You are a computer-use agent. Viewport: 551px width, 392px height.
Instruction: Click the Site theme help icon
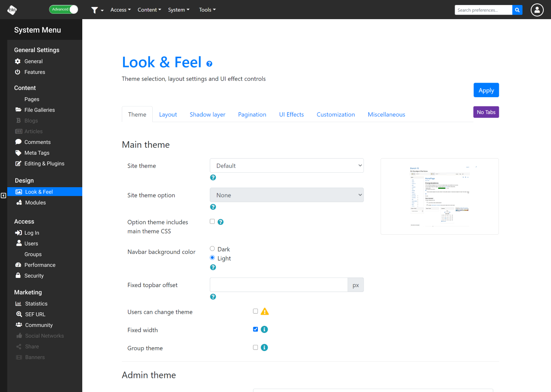pyautogui.click(x=213, y=178)
